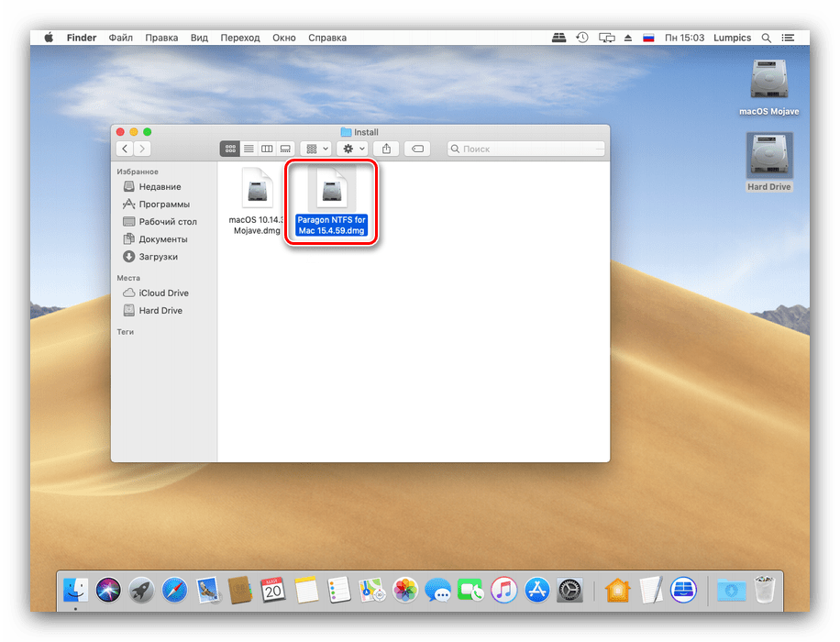Open Trash in the Dock
Screen dimensions: 840x642
point(765,591)
